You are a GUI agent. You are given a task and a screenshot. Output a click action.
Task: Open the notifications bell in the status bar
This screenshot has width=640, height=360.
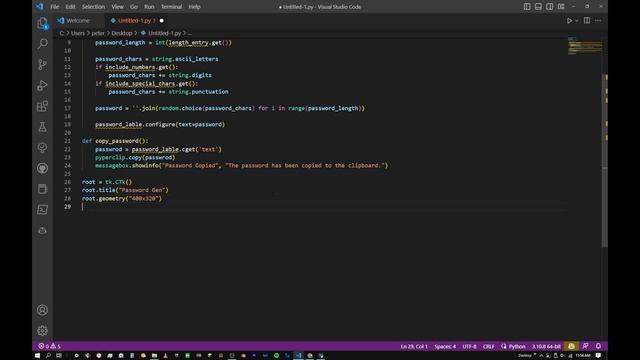pos(598,346)
